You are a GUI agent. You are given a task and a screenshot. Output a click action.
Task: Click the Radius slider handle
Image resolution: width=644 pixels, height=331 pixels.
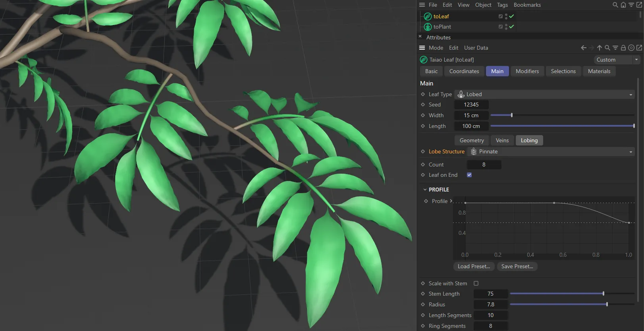607,304
